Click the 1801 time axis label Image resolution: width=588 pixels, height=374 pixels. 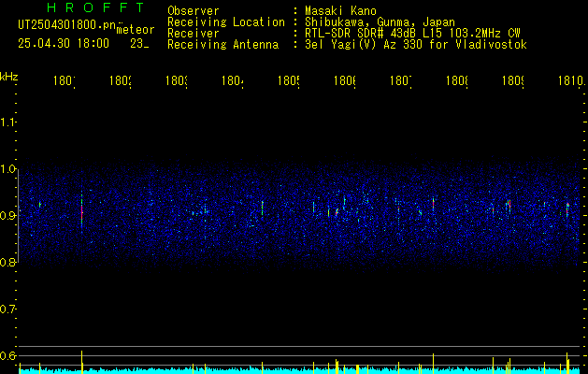pyautogui.click(x=65, y=80)
